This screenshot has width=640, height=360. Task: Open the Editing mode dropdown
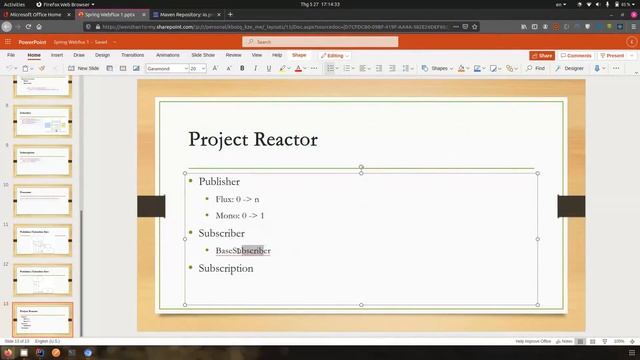click(335, 56)
